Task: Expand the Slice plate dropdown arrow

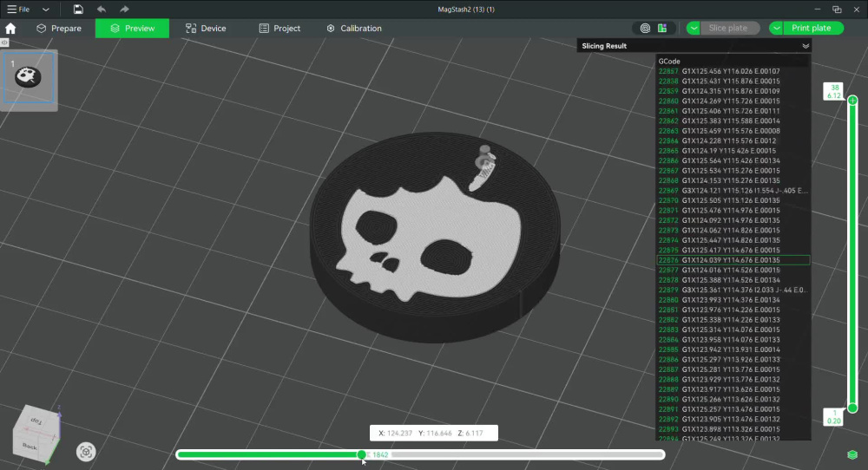Action: click(693, 29)
